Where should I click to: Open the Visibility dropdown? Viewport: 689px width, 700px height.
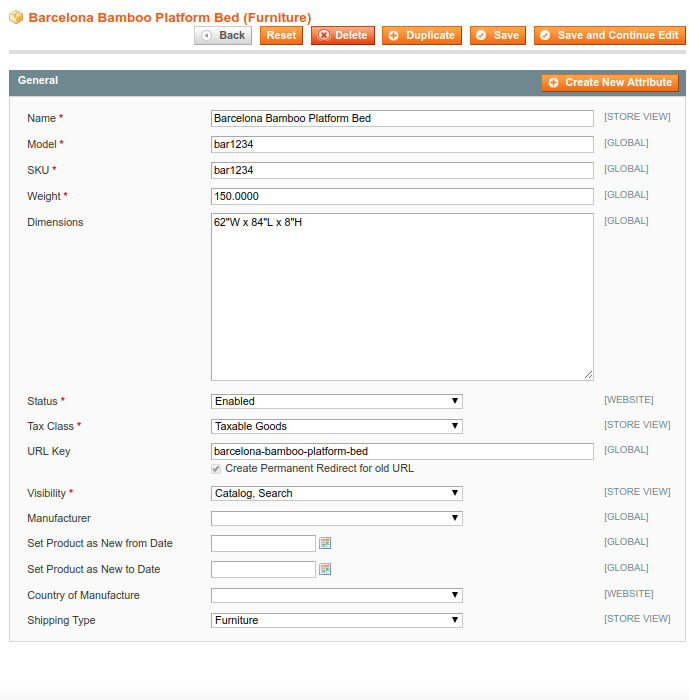[336, 493]
